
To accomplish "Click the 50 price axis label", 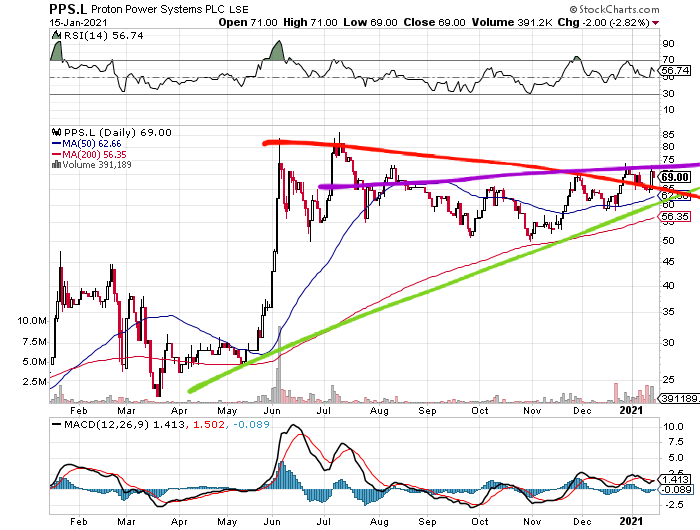I will 668,240.
